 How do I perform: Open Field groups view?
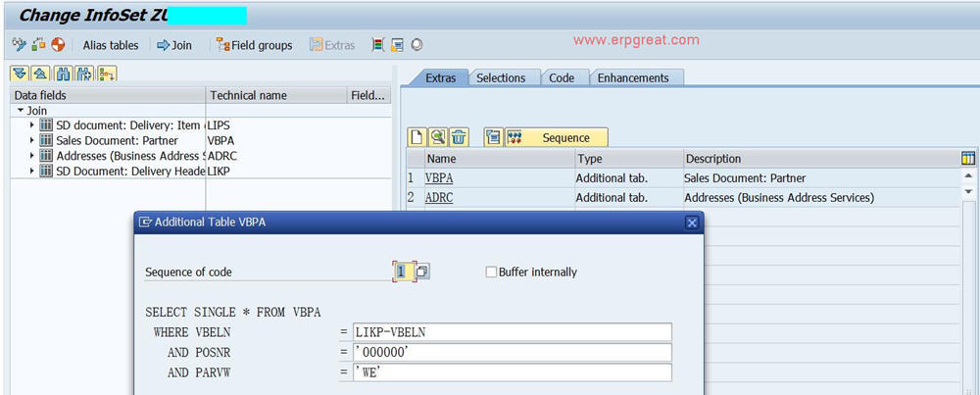(x=255, y=45)
